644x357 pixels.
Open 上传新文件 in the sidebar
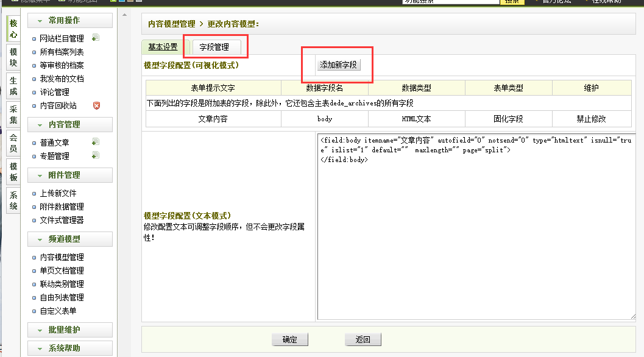58,193
